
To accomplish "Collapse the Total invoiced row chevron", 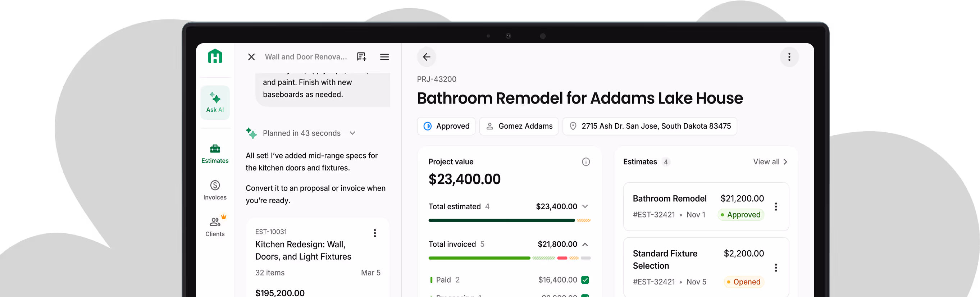I will pyautogui.click(x=585, y=244).
